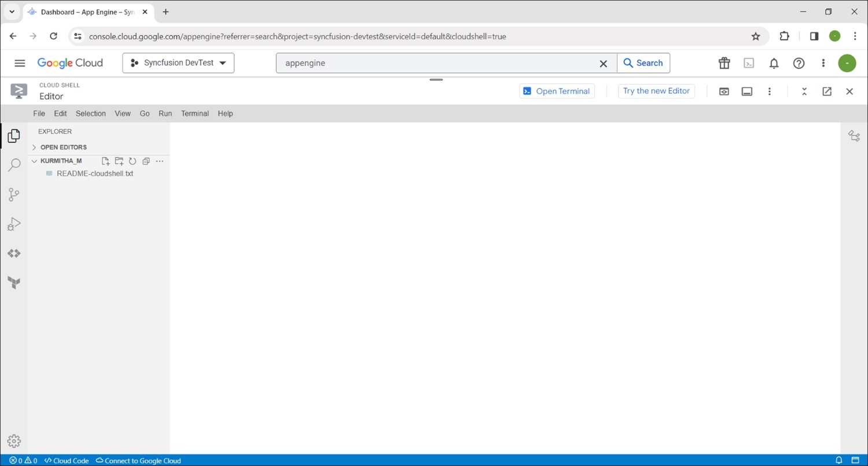The width and height of the screenshot is (868, 466).
Task: Refresh the Explorer file tree
Action: [x=133, y=161]
